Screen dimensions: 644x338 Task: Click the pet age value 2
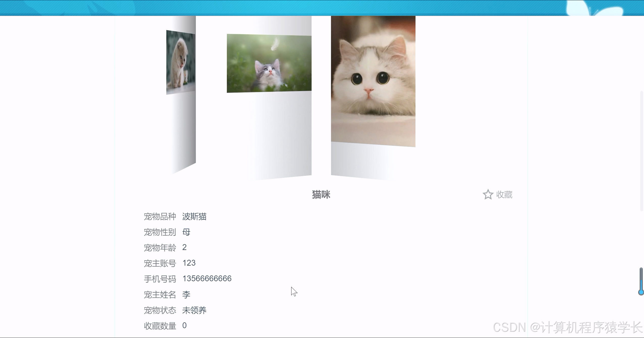click(x=184, y=247)
